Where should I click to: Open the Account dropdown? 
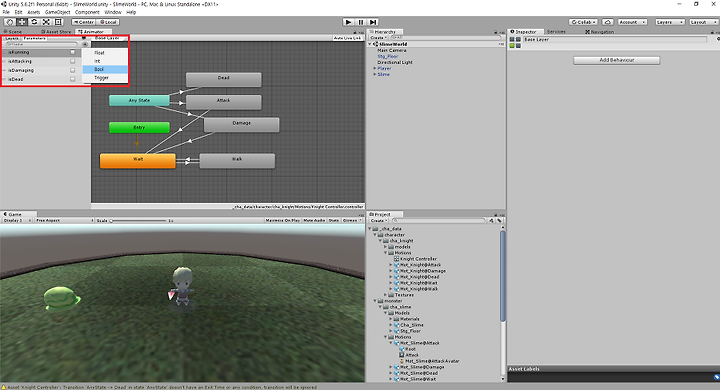(632, 22)
